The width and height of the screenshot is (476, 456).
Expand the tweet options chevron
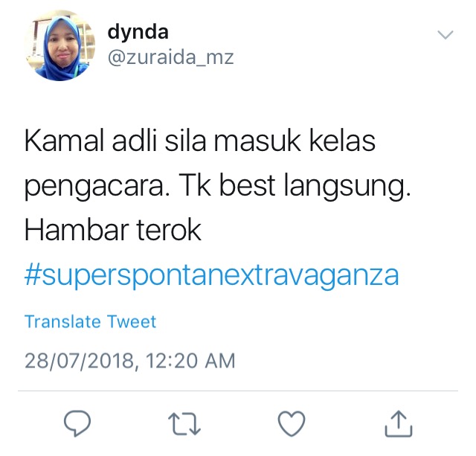446,35
